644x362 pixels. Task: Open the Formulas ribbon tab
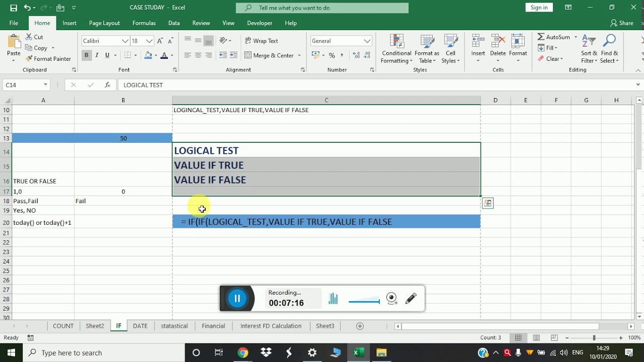(x=144, y=23)
